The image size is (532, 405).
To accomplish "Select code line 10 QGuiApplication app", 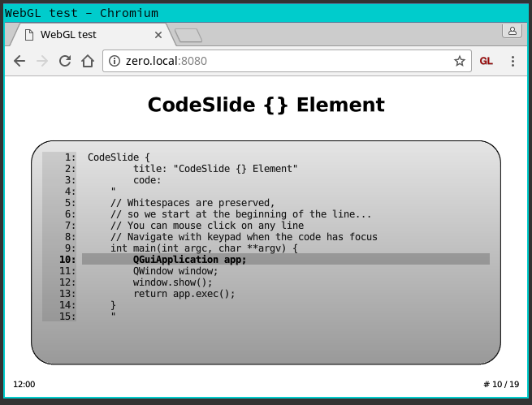I will tap(189, 260).
